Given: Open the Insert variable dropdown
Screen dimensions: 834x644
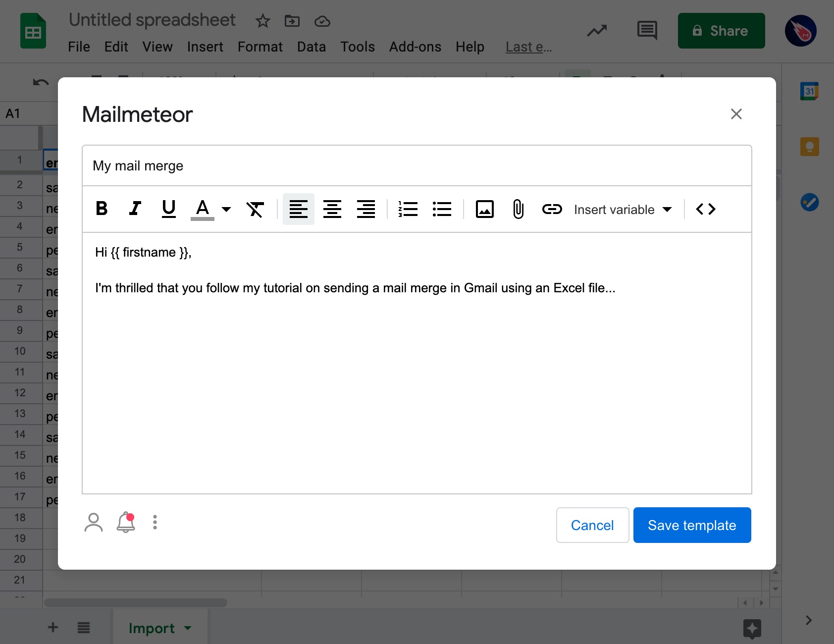Looking at the screenshot, I should click(x=623, y=210).
